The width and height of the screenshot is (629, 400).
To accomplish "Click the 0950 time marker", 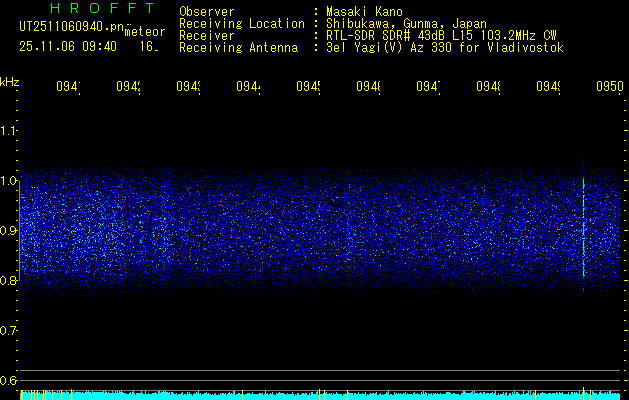I will click(x=608, y=87).
